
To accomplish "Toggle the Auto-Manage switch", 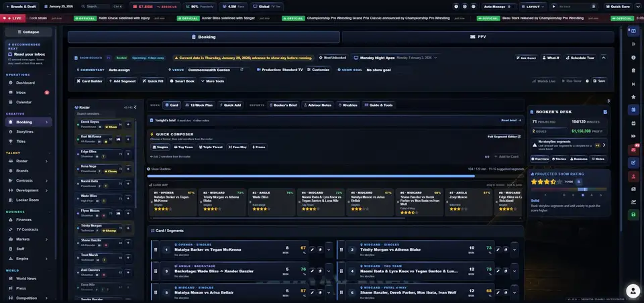I will click(510, 7).
